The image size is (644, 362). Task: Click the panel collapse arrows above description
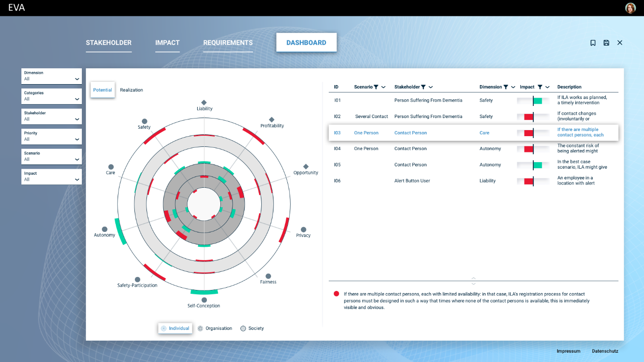[473, 281]
